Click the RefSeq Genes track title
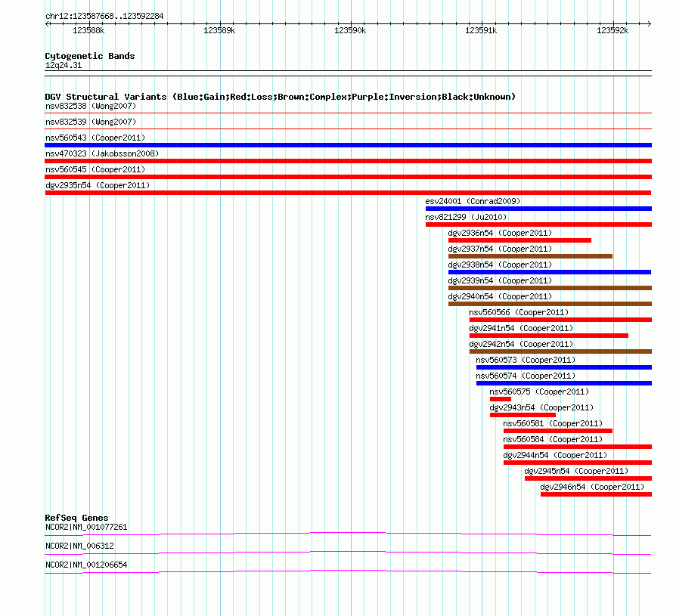Screen dimensions: 673x616 [x=76, y=518]
